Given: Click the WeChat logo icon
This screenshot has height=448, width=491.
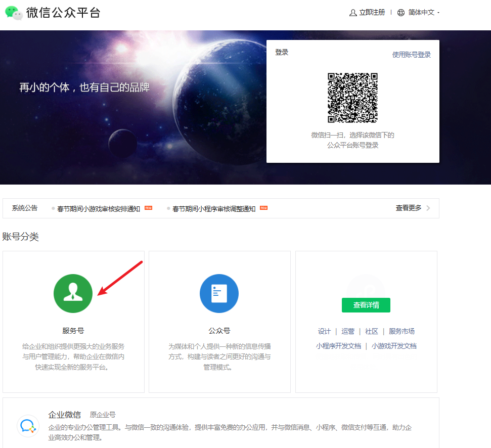Looking at the screenshot, I should 14,13.
